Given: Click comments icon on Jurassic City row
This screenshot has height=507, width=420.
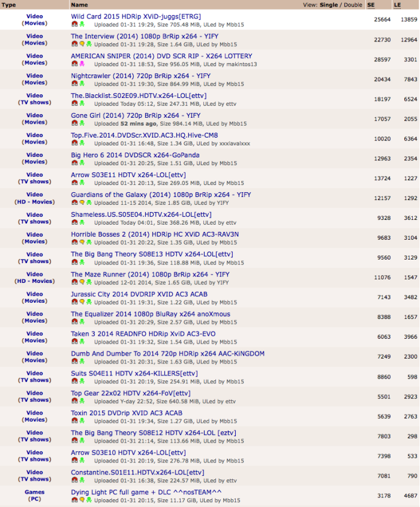Looking at the screenshot, I should point(82,302).
